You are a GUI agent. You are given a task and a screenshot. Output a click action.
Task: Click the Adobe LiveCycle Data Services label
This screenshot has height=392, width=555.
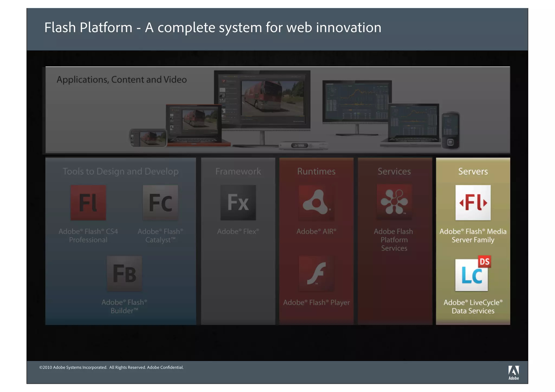click(x=473, y=306)
